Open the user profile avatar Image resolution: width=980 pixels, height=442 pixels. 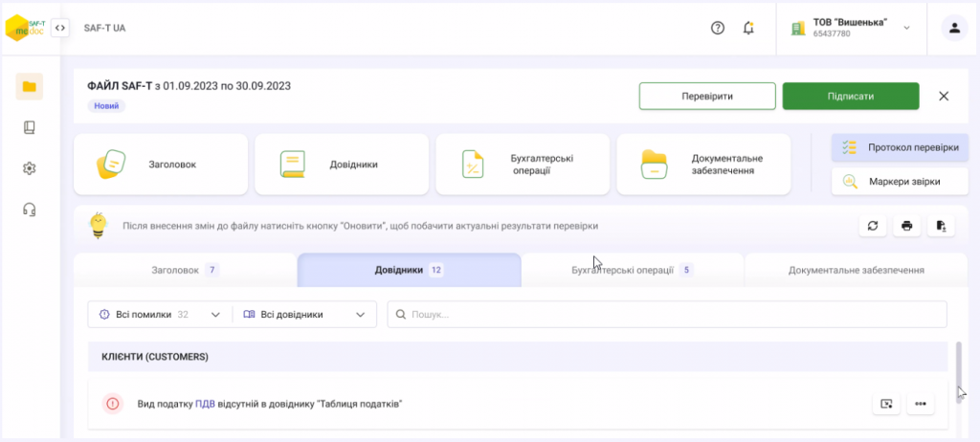[x=954, y=28]
